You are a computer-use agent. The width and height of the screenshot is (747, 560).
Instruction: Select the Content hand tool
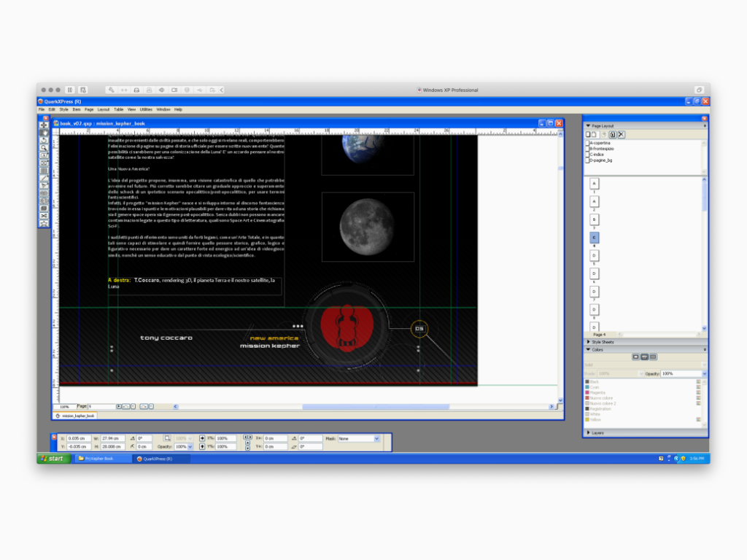[x=44, y=133]
